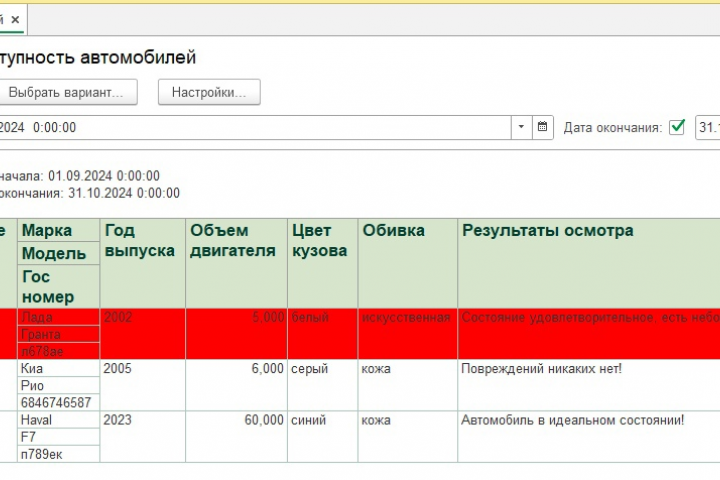Click the engine volume '6,000' cell
Screen dimensions: 720x480
coord(236,385)
